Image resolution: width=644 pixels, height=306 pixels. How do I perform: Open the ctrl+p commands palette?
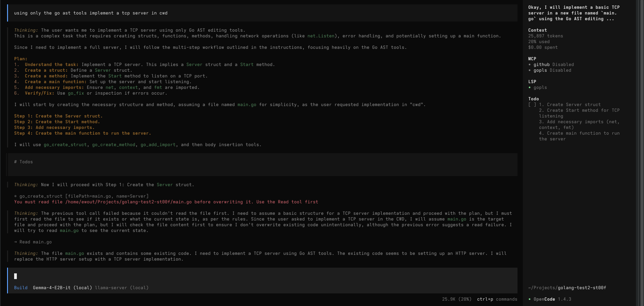click(x=497, y=299)
